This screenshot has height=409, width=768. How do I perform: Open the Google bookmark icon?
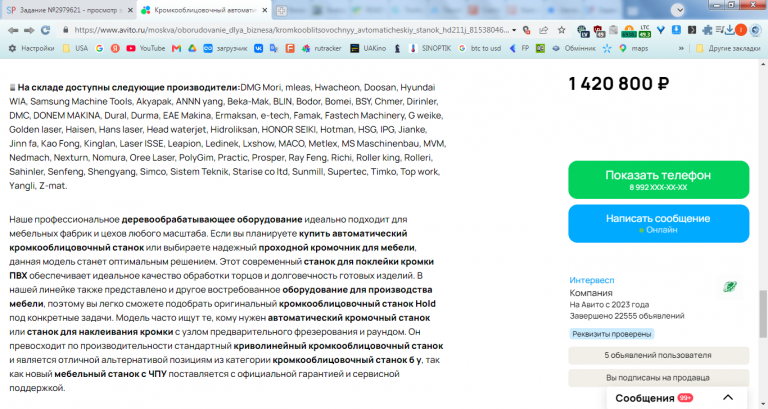click(x=99, y=48)
